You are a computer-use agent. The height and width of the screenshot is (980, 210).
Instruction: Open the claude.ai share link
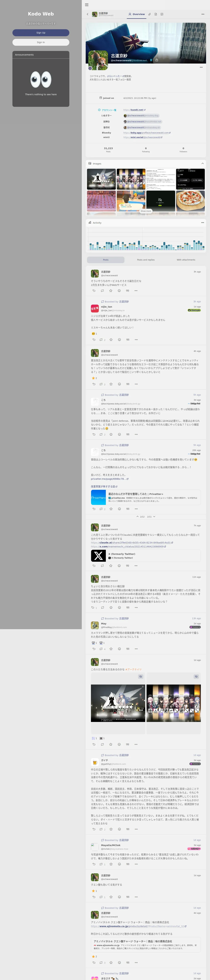132,542
